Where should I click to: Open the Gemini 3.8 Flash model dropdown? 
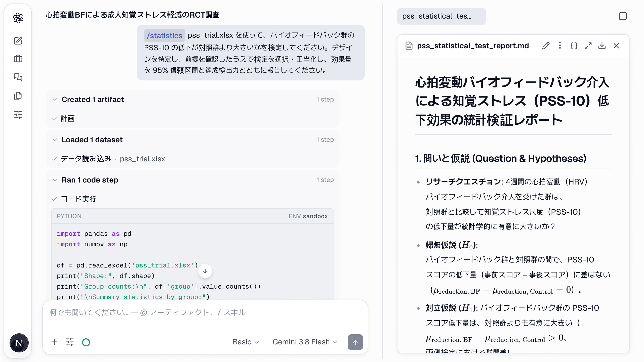[x=305, y=342]
